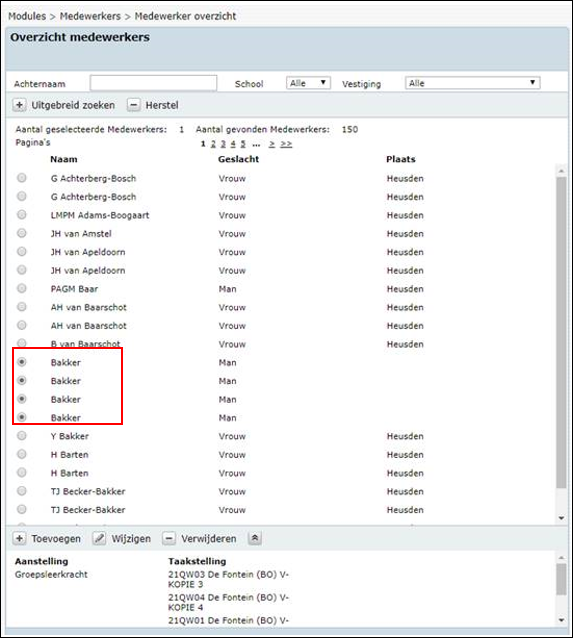Click the Geslacht column header
This screenshot has width=573, height=638.
(238, 159)
